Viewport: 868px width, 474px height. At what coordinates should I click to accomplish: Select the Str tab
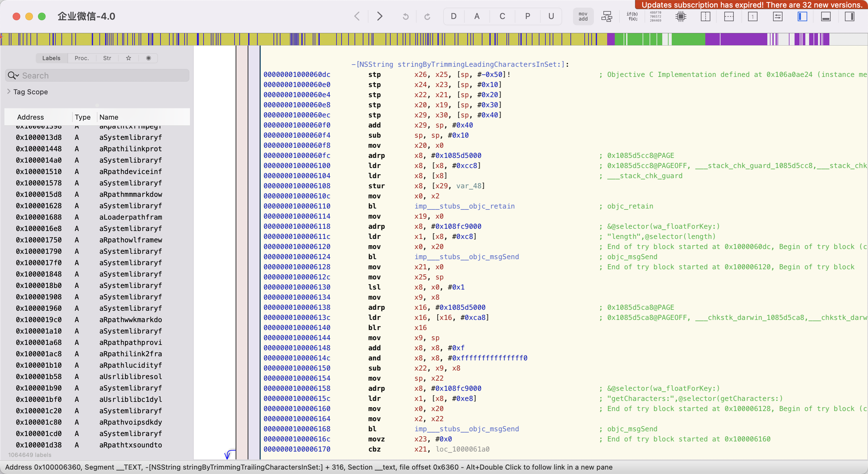[x=107, y=58]
